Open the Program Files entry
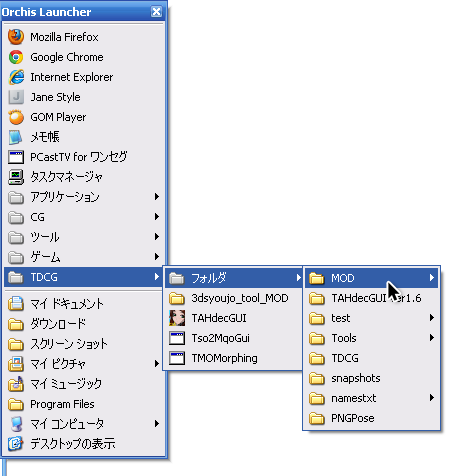The height and width of the screenshot is (476, 456). click(x=84, y=404)
